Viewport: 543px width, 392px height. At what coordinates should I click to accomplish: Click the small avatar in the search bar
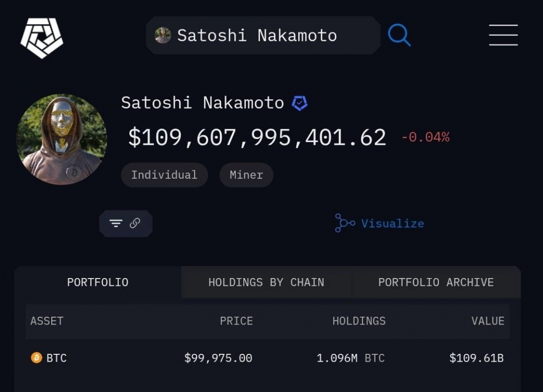point(163,36)
